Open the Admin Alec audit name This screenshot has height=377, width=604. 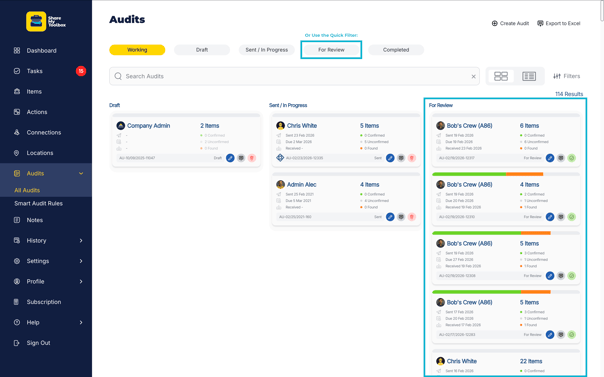point(301,184)
